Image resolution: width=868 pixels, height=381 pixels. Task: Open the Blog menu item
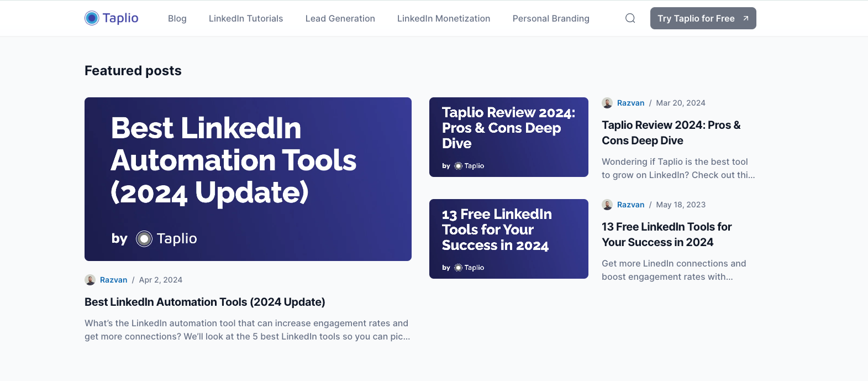pos(177,18)
